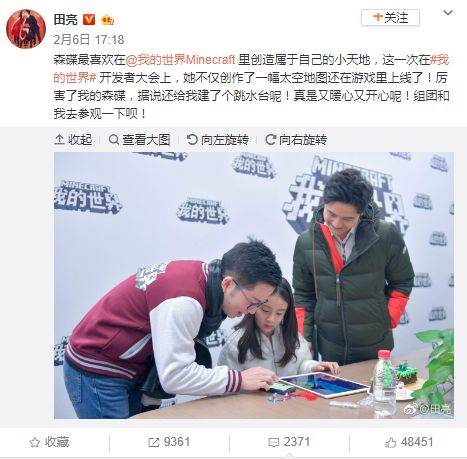Rotate image right with 向右旋转
This screenshot has height=459, width=467.
[x=296, y=140]
